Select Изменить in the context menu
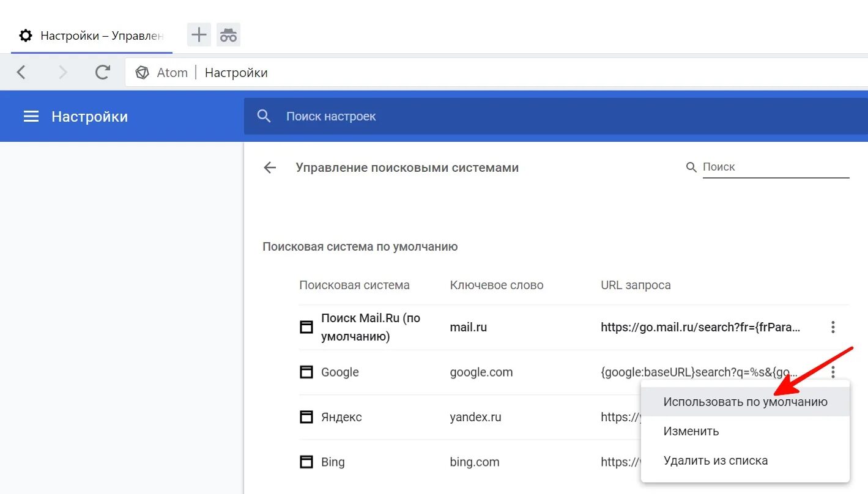The height and width of the screenshot is (494, 868). coord(691,431)
